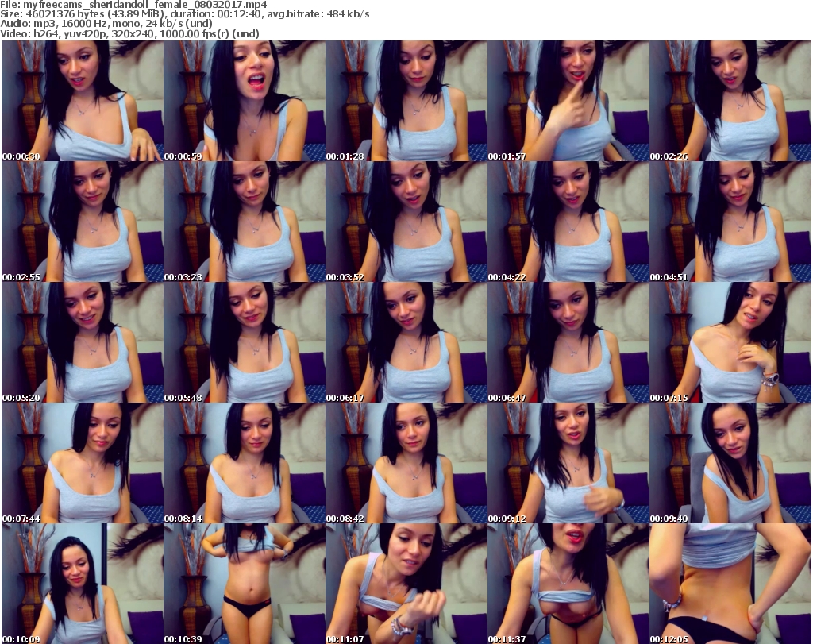Select the thumbnail at 00:09:12
This screenshot has width=813, height=644.
pyautogui.click(x=568, y=463)
